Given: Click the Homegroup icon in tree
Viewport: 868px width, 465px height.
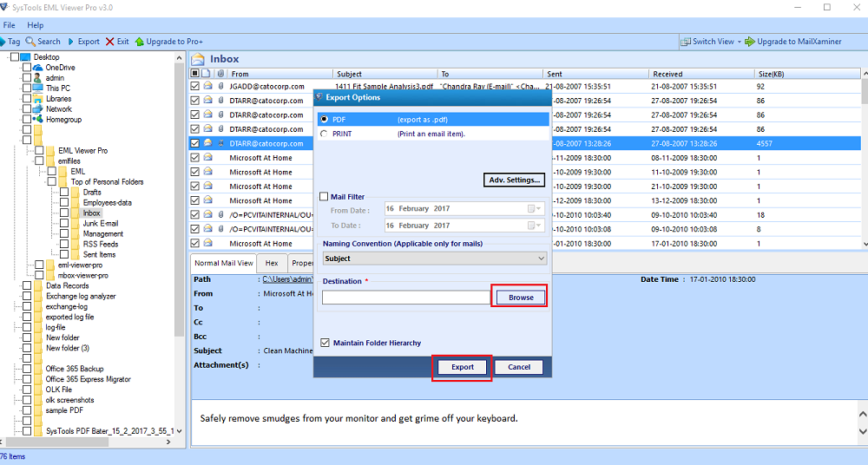Looking at the screenshot, I should click(37, 119).
